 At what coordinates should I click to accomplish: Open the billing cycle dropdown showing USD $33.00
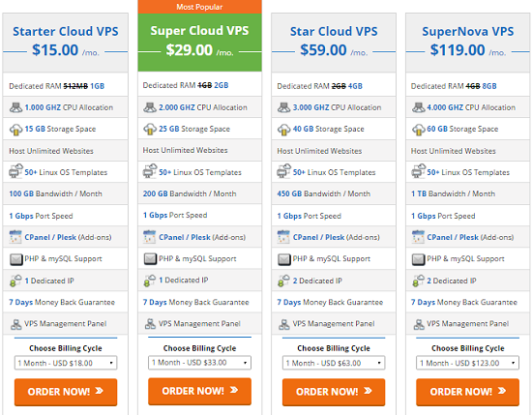pyautogui.click(x=199, y=363)
